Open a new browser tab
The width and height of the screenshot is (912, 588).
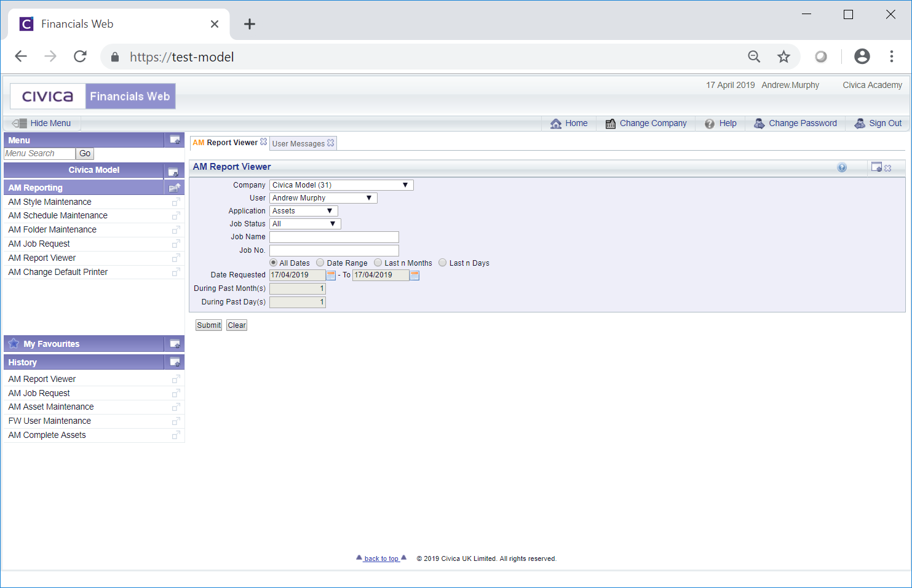click(x=249, y=24)
